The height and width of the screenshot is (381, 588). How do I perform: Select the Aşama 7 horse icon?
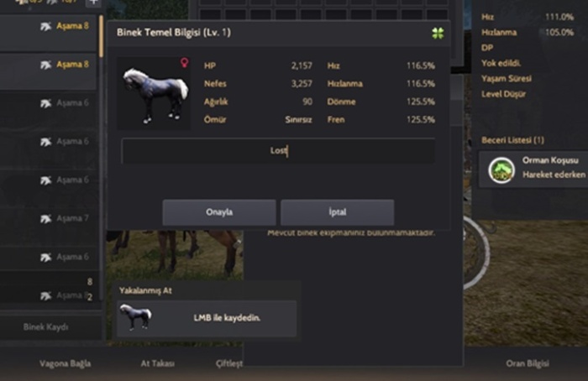(45, 218)
